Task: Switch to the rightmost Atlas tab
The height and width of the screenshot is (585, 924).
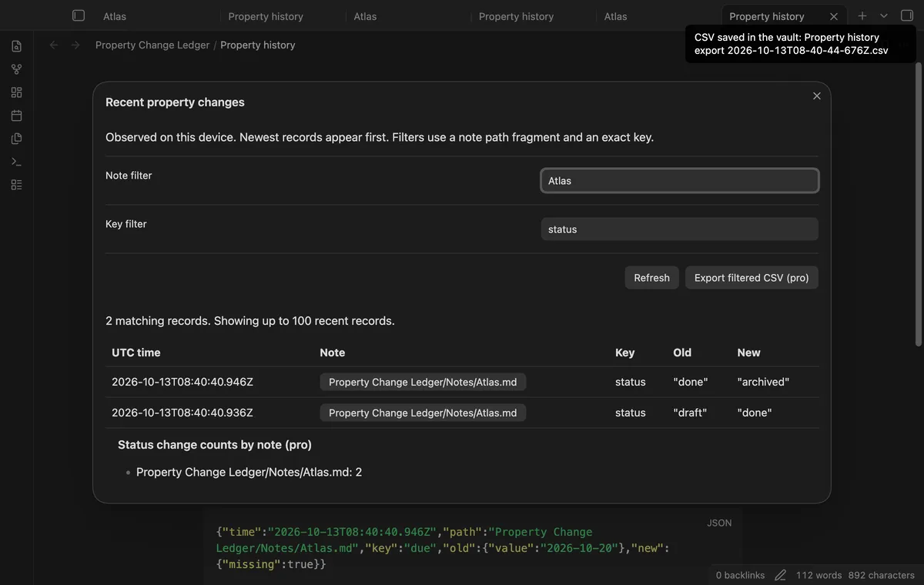Action: coord(615,16)
